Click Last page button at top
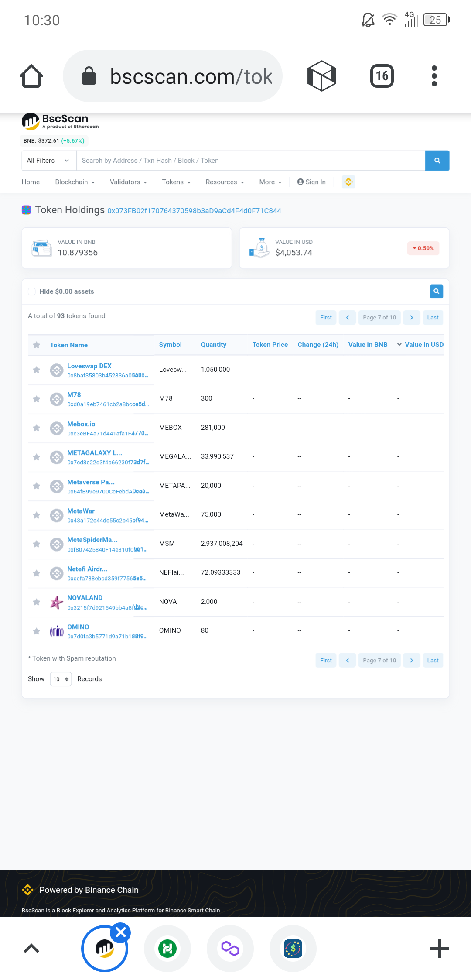 [433, 318]
